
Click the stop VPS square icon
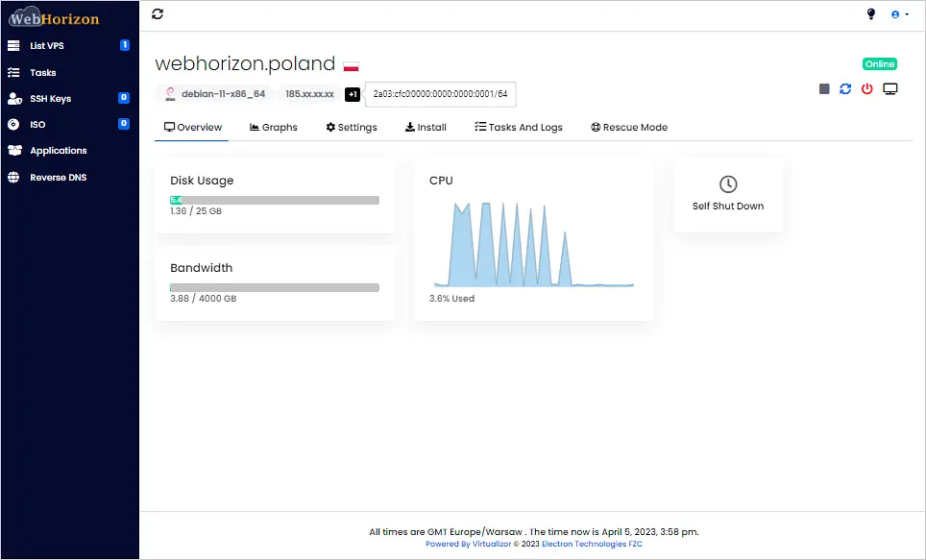click(x=824, y=88)
